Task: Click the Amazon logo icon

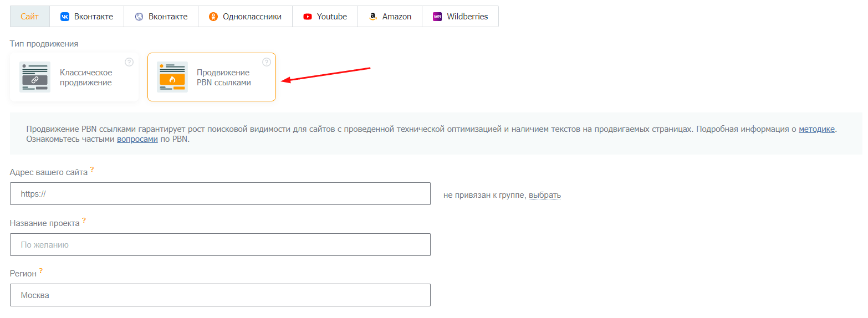Action: coord(373,17)
